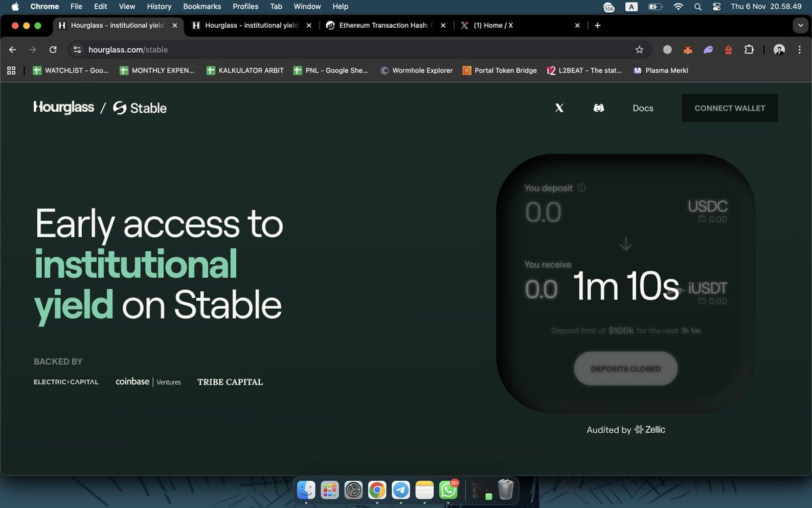This screenshot has width=812, height=508.
Task: Open the History menu in the menu bar
Action: tap(158, 6)
